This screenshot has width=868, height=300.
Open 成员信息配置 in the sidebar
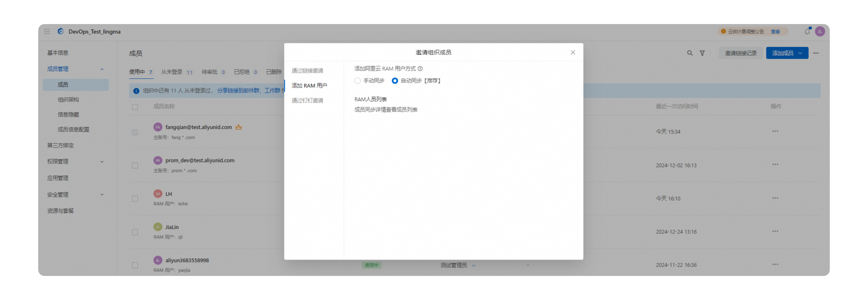coord(73,129)
